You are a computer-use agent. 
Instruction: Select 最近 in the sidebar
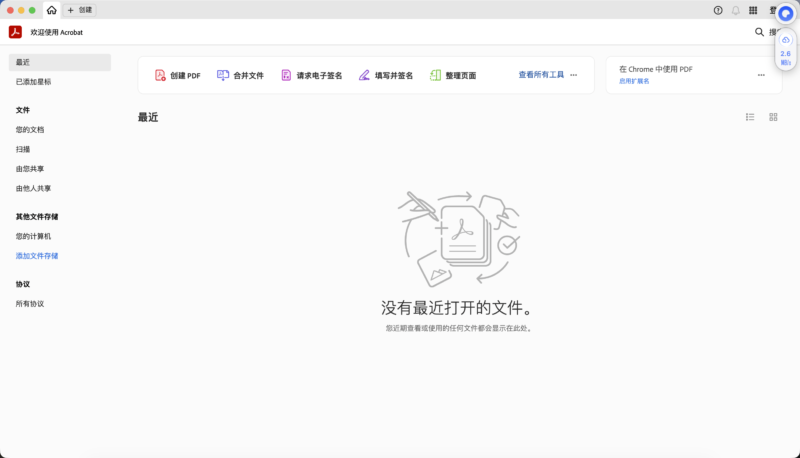point(60,62)
